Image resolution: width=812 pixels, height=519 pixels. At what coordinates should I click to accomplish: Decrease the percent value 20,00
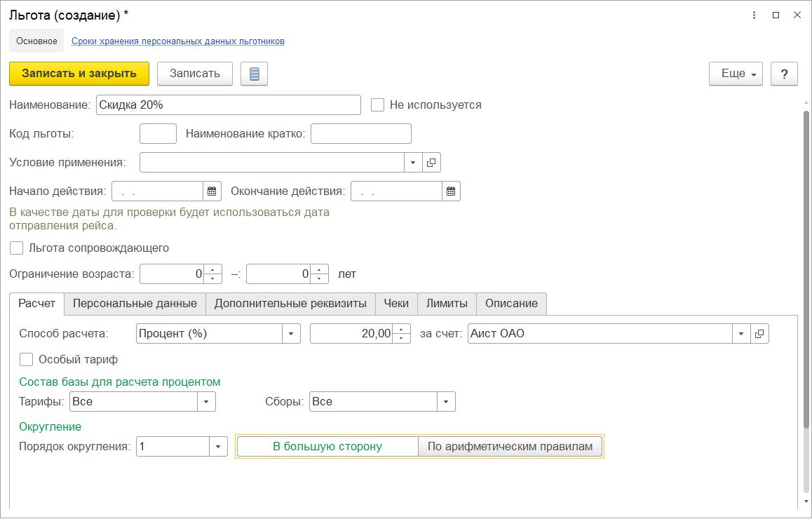(401, 338)
